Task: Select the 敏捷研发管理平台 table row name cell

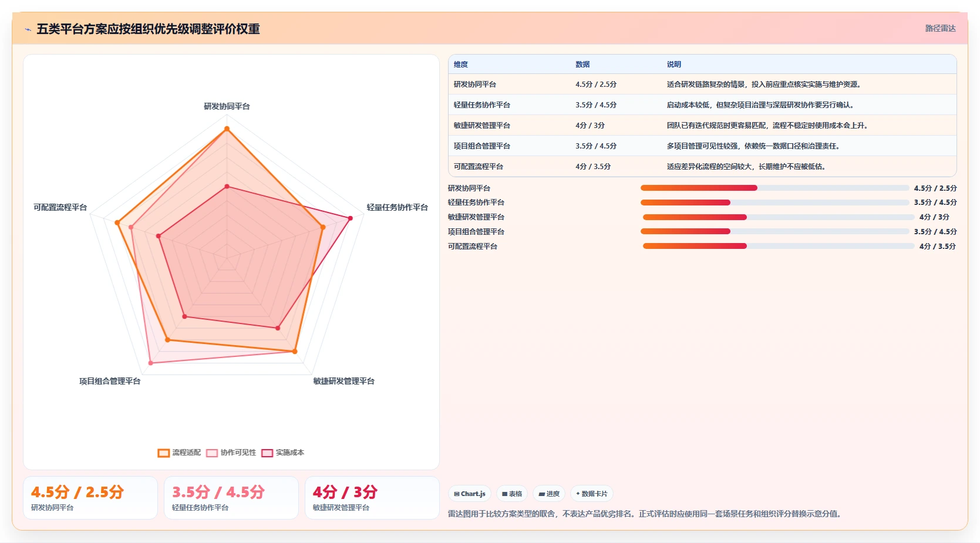Action: (509, 126)
